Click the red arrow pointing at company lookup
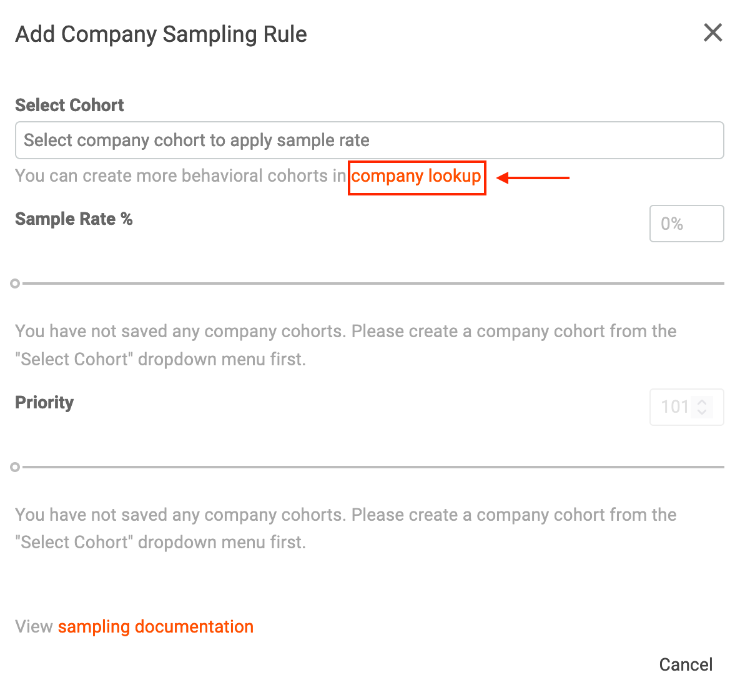Image resolution: width=740 pixels, height=700 pixels. [x=534, y=178]
